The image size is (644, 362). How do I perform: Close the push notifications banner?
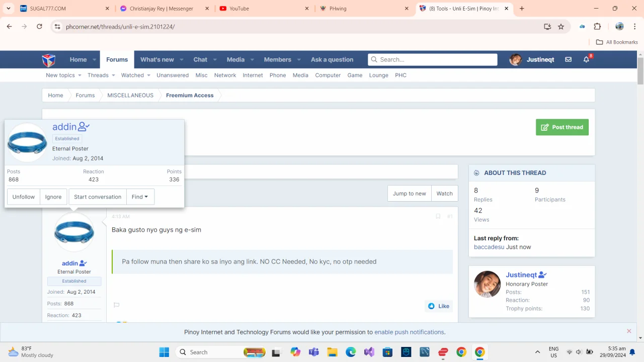point(629,331)
